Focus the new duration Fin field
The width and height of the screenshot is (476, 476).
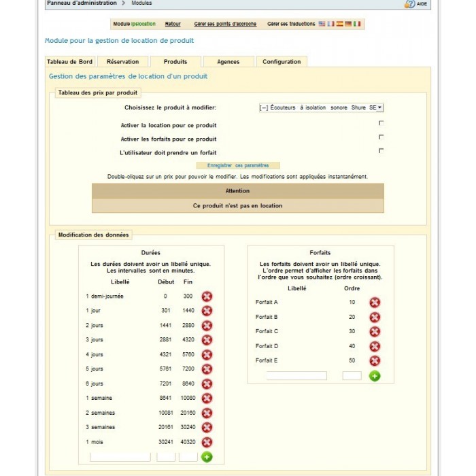[188, 457]
